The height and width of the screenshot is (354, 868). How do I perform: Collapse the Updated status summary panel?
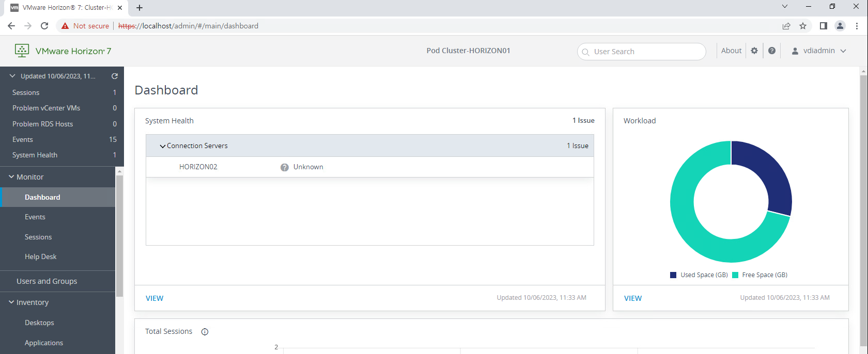pos(12,76)
